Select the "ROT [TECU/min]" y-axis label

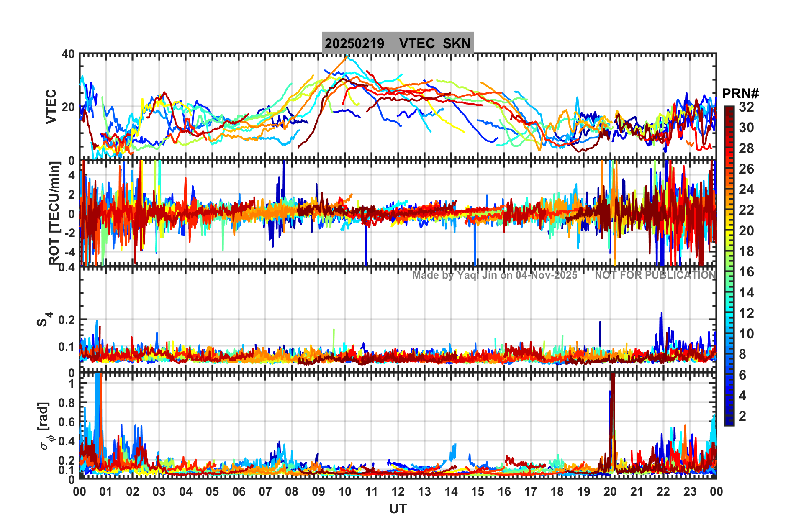click(54, 213)
